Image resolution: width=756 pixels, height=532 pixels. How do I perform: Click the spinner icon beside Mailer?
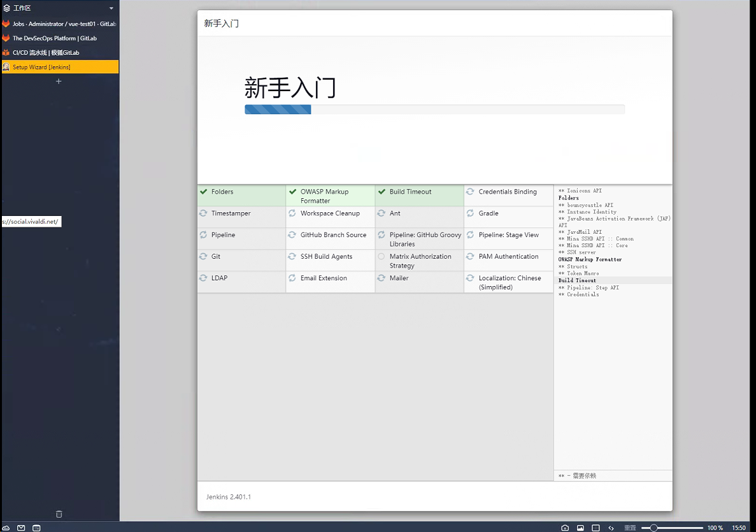[x=382, y=278]
